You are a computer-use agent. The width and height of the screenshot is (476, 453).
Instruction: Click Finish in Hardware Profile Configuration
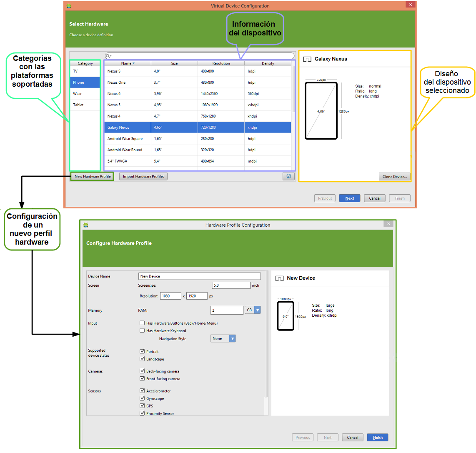tap(378, 438)
